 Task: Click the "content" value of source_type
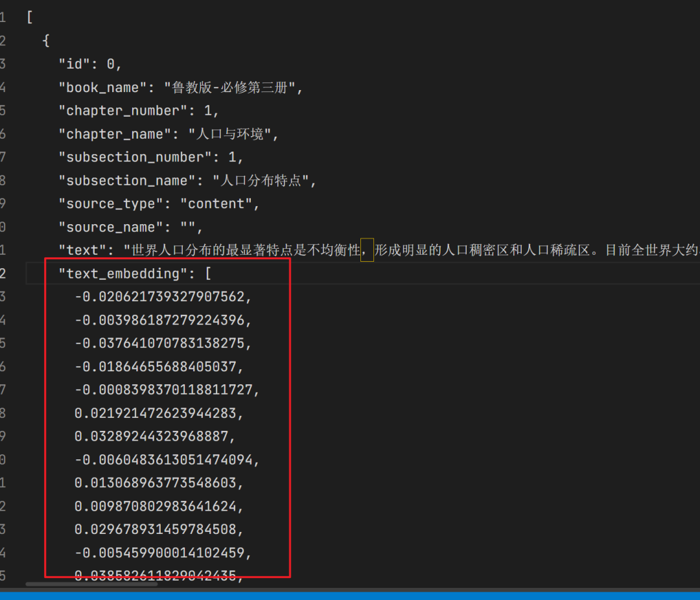point(216,204)
